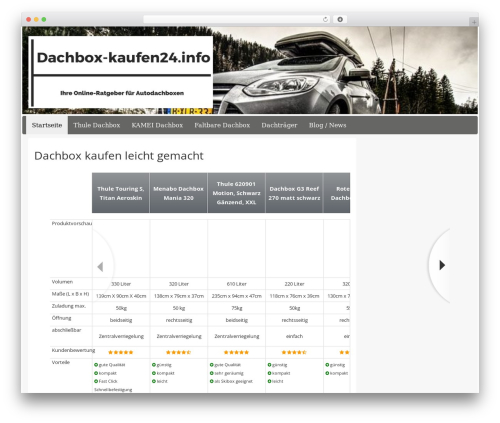Screen dimensions: 500x423
Task: Click the '610 Liter' volume cell
Action: tap(236, 284)
